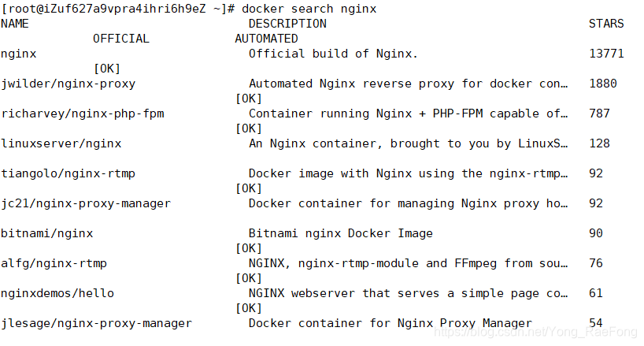Click bitnami/nginx image name

[46, 234]
